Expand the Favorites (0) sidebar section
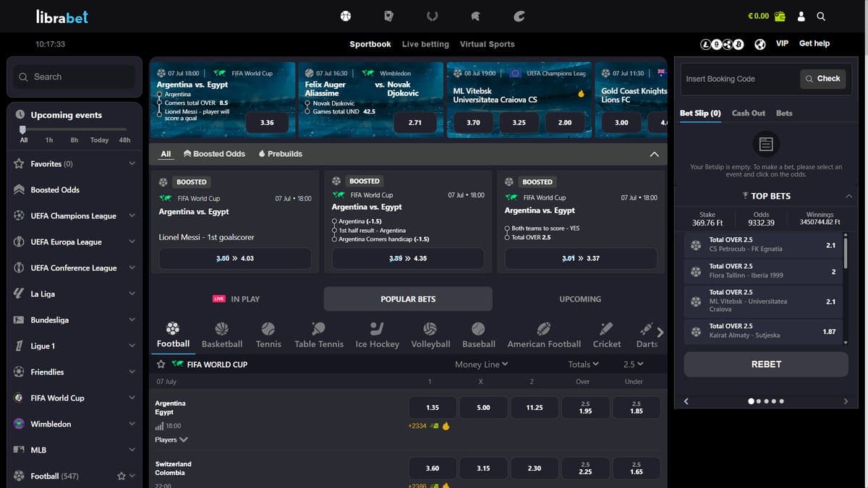This screenshot has width=868, height=488. coord(132,164)
